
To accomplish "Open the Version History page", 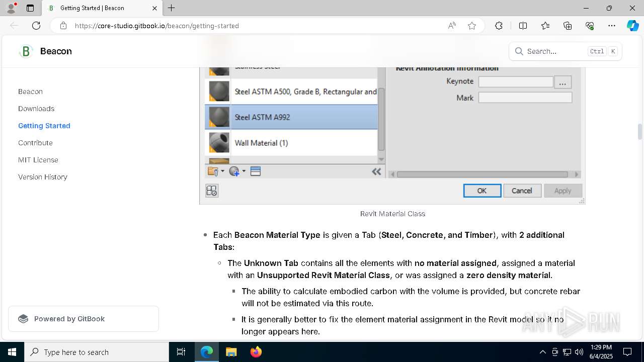I will click(43, 177).
